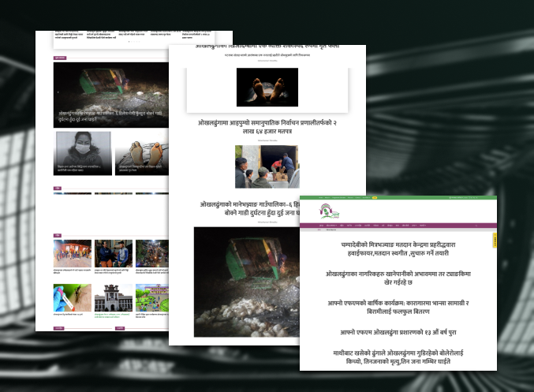
Task: Click middle page image of feet in dark
Action: pyautogui.click(x=267, y=88)
